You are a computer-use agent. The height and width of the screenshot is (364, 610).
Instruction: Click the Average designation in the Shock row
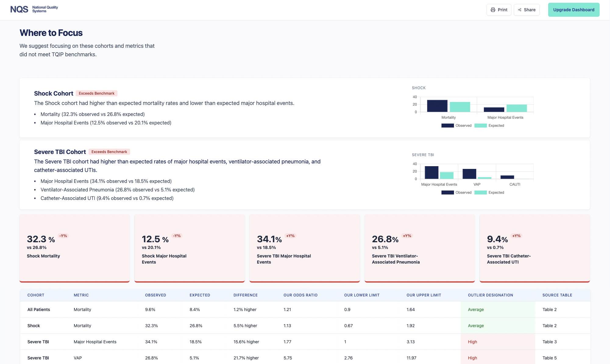pos(476,326)
